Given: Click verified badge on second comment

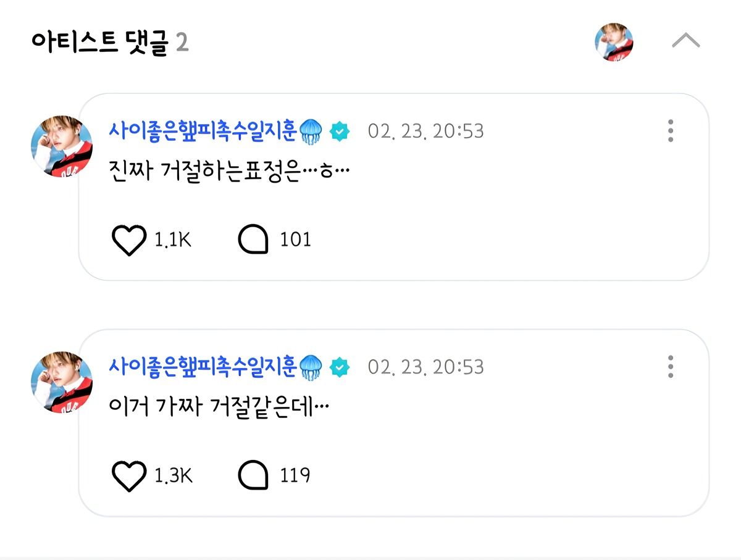Looking at the screenshot, I should click(x=340, y=367).
